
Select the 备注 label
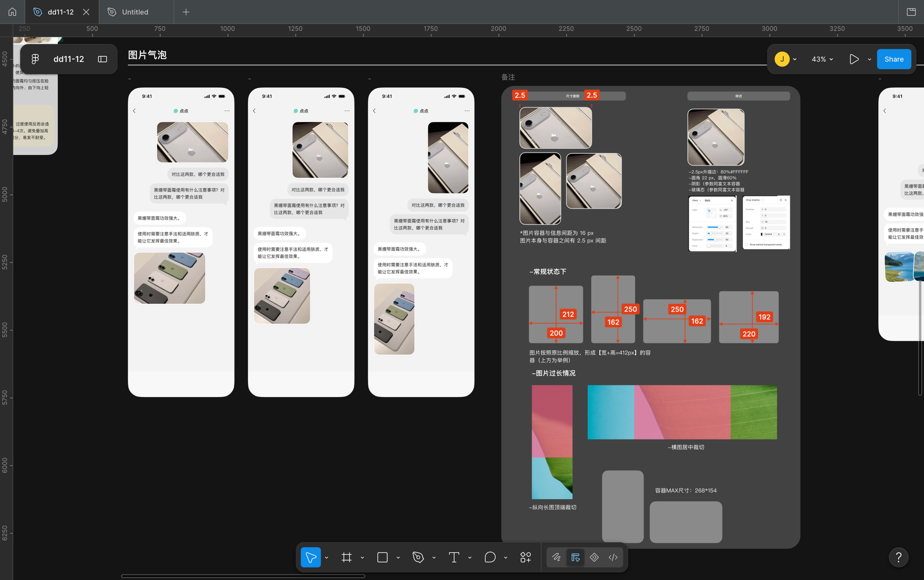point(508,77)
